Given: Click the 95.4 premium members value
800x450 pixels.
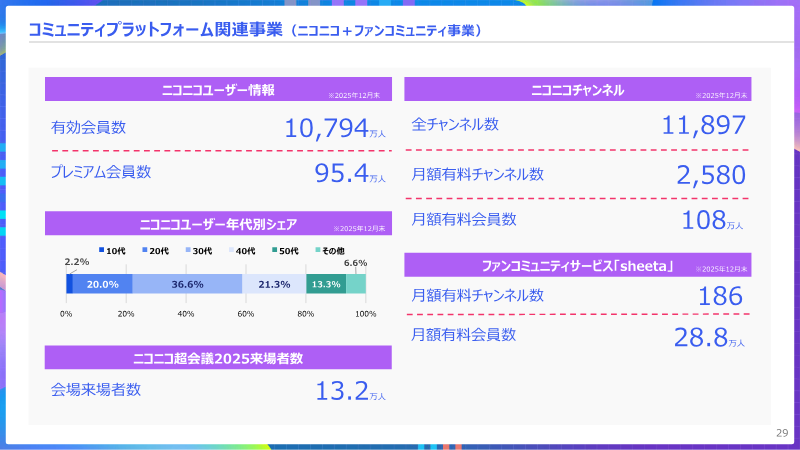Looking at the screenshot, I should 341,173.
